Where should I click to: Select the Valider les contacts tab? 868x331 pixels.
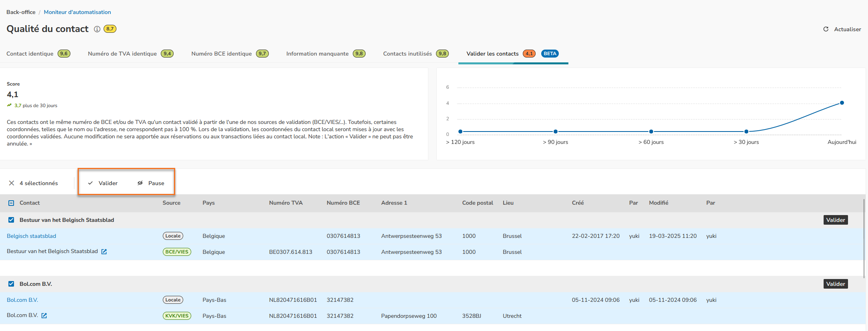[513, 54]
